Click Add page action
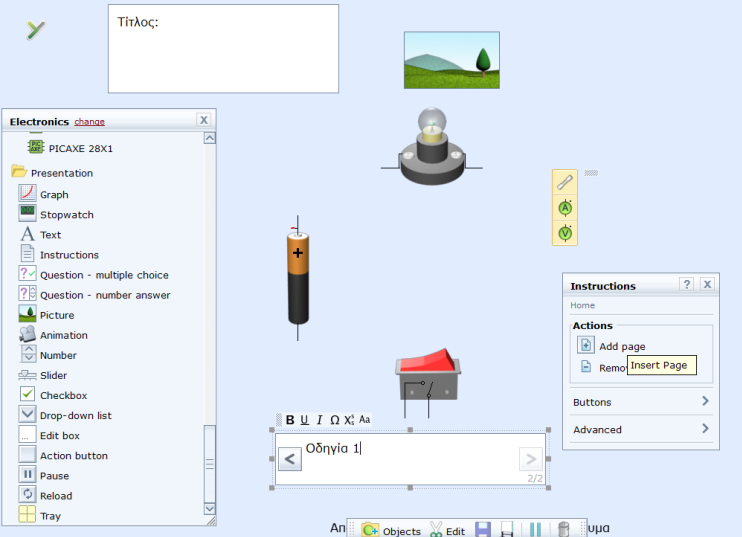Screen dimensions: 742x537 tap(611, 345)
